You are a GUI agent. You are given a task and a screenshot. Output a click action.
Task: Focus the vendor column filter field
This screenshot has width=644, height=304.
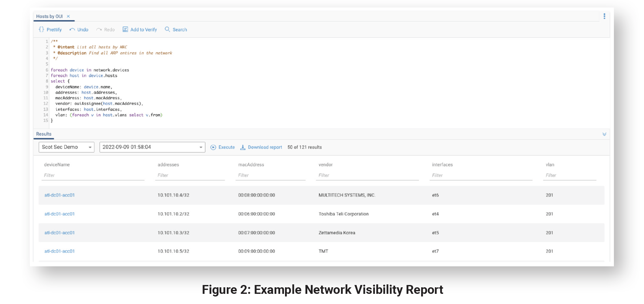coord(368,176)
